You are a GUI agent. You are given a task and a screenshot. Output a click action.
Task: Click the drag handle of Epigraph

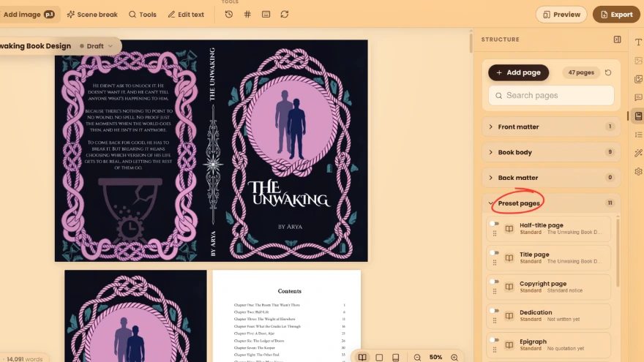click(495, 350)
